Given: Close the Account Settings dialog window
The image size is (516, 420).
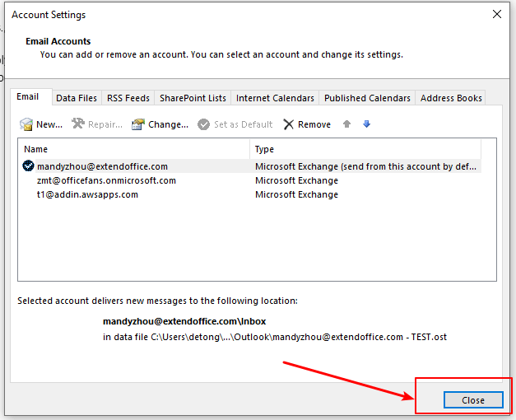Looking at the screenshot, I should click(x=472, y=399).
